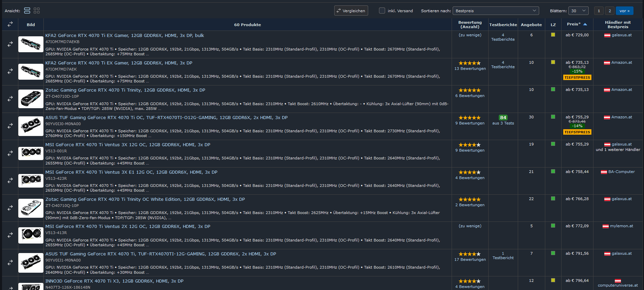Open Blättern items per page dropdown
644x290 pixels.
[x=579, y=11]
